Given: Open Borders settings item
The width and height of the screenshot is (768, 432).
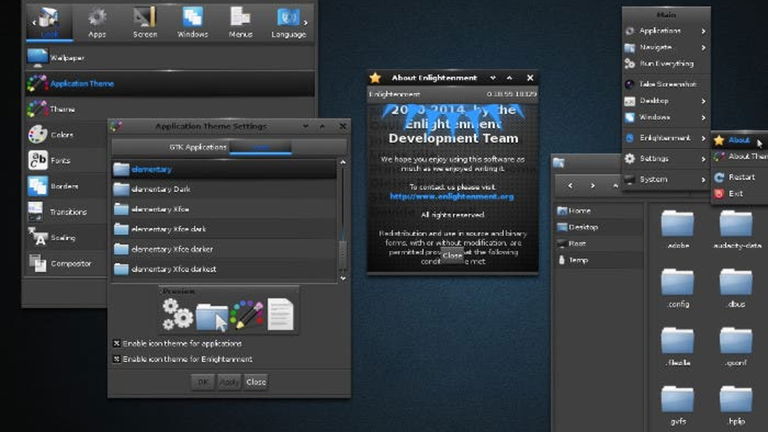Looking at the screenshot, I should [66, 186].
